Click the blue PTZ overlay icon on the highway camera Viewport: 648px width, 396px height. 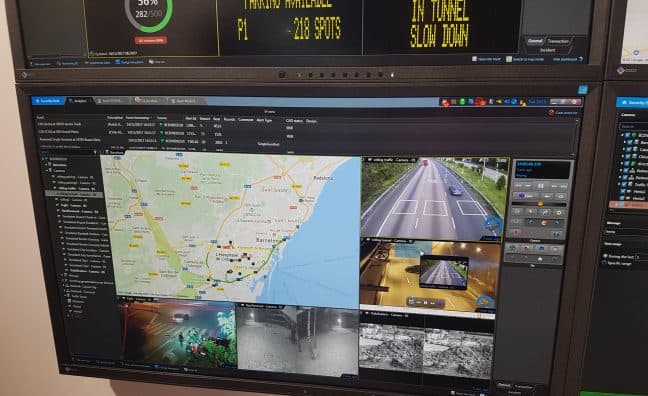coord(492,225)
